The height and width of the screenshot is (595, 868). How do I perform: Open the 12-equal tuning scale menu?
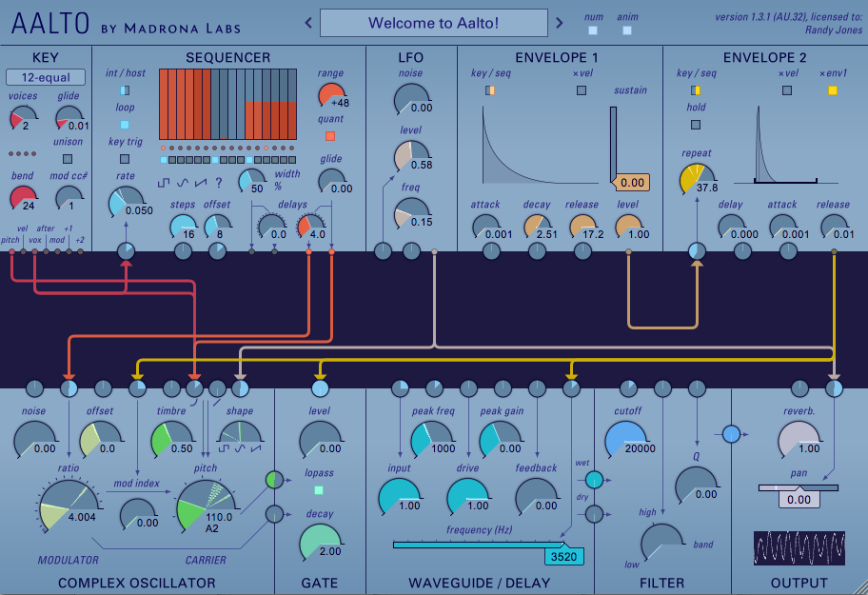point(45,77)
